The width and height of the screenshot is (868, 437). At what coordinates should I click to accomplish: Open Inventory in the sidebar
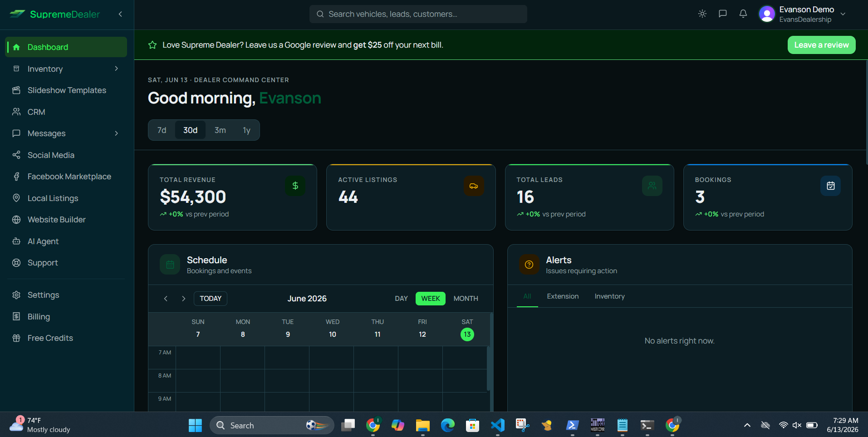[x=66, y=69]
